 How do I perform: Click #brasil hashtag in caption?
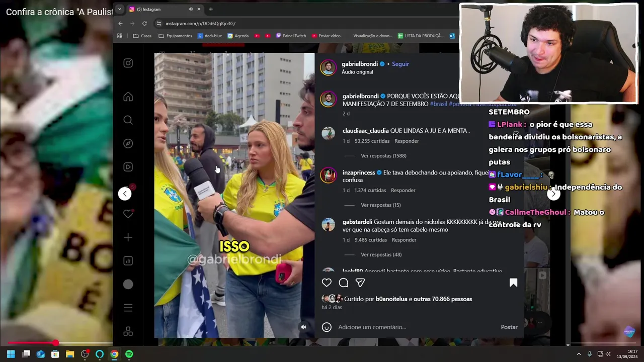438,104
